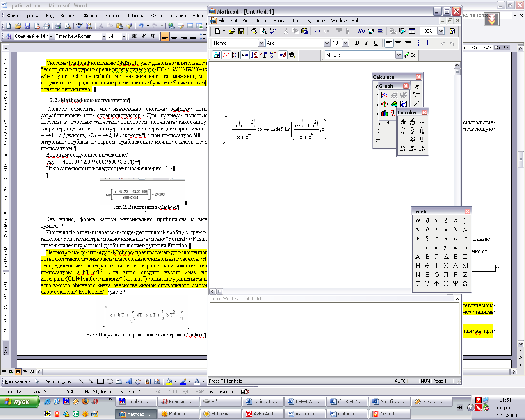
Task: Open the Insert menu in Mathcad
Action: (x=262, y=21)
